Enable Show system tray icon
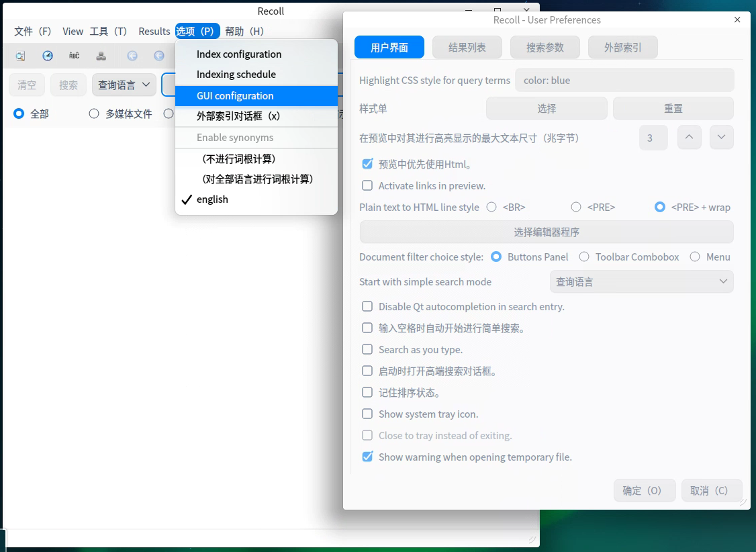The image size is (756, 552). [x=367, y=414]
